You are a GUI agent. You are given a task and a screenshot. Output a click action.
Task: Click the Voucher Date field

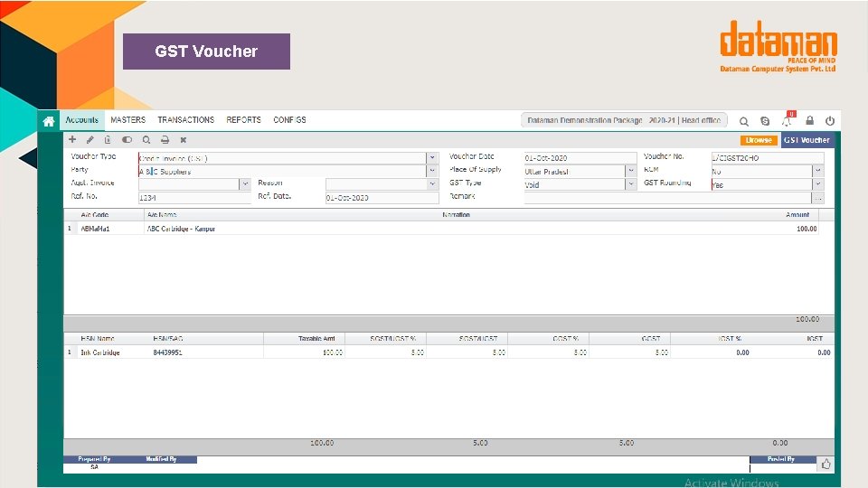coord(580,158)
